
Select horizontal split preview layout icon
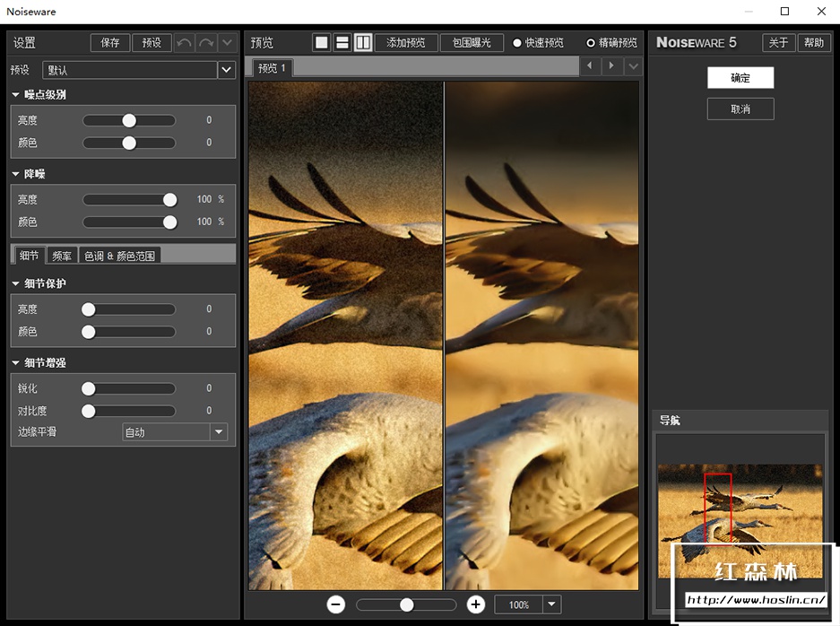coord(342,43)
